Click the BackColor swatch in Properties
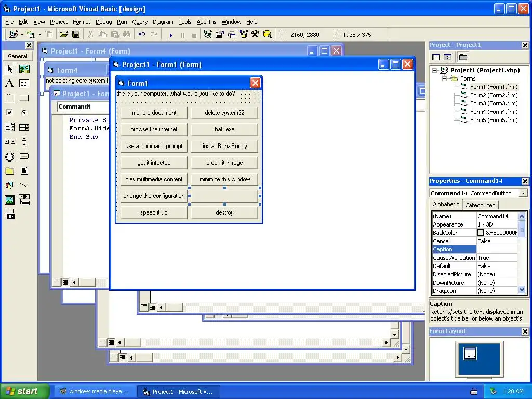The image size is (532, 399). [x=481, y=233]
